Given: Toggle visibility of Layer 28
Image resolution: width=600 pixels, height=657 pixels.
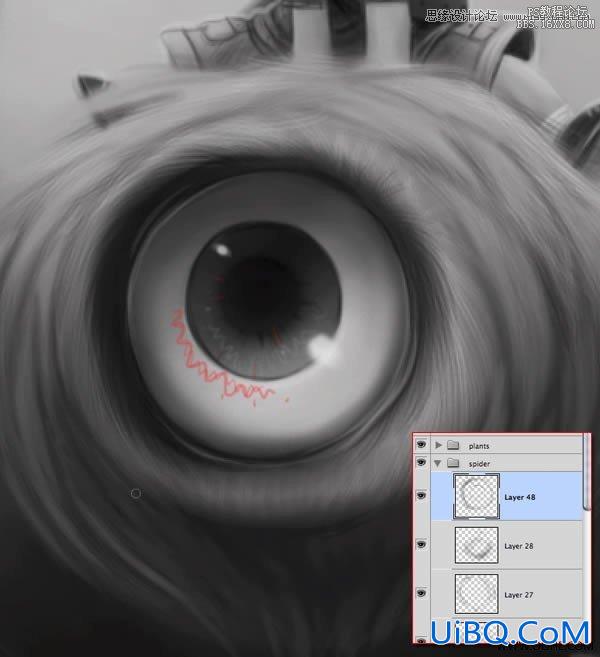Looking at the screenshot, I should (x=421, y=544).
